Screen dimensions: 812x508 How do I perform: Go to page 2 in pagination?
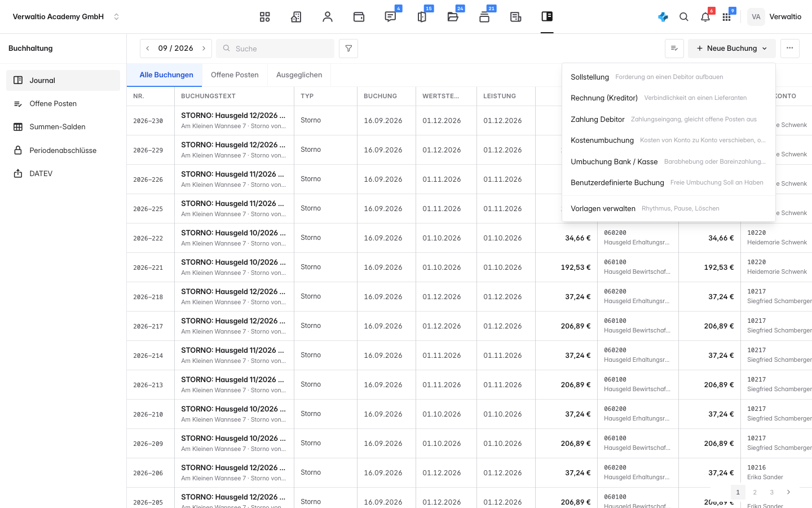coord(754,492)
